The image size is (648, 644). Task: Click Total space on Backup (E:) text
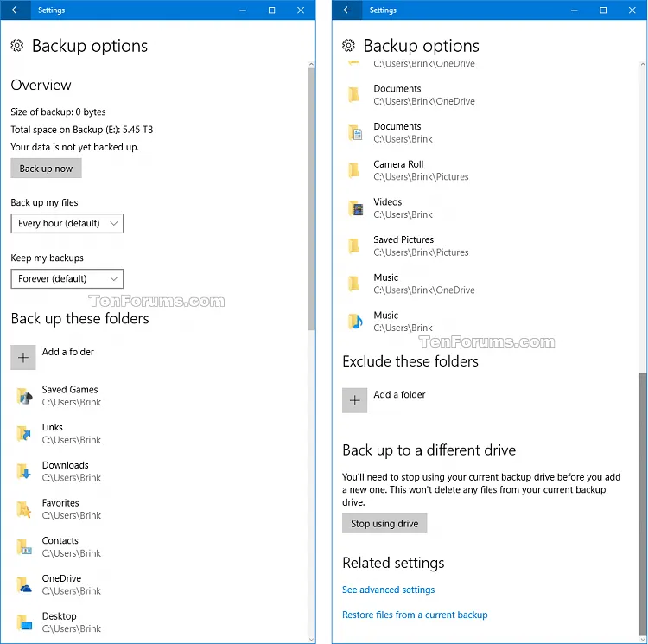click(82, 130)
